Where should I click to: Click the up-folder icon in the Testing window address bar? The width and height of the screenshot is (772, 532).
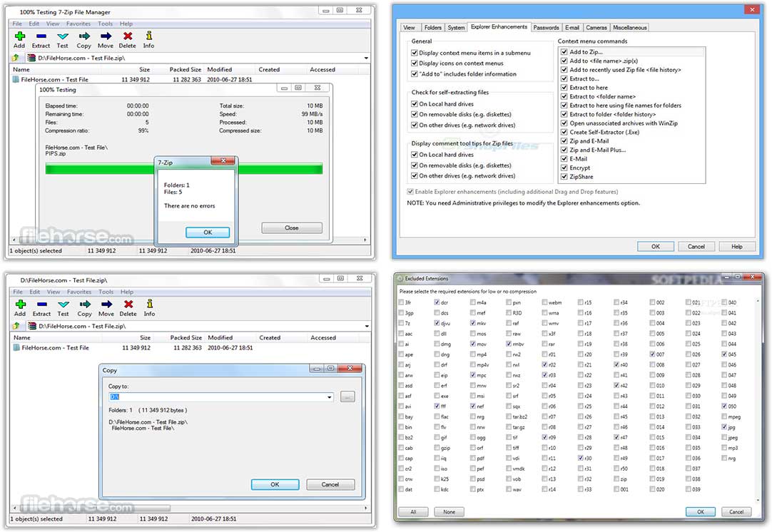coord(15,58)
